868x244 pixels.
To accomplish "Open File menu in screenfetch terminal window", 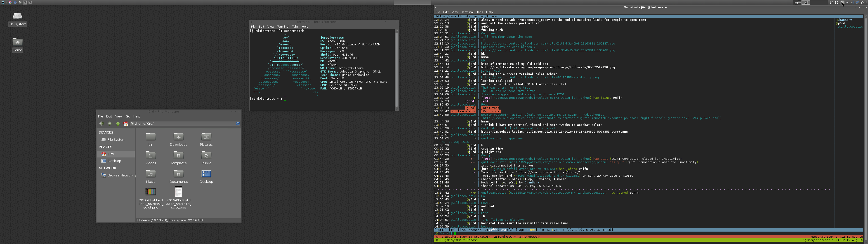I will pos(253,27).
